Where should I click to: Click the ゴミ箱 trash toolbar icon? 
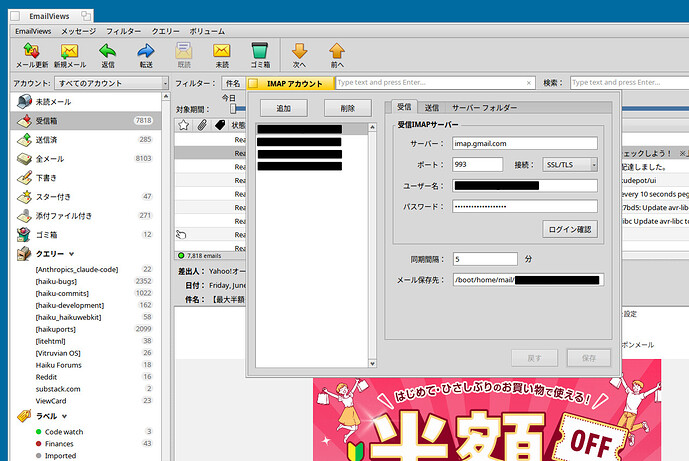pos(260,51)
